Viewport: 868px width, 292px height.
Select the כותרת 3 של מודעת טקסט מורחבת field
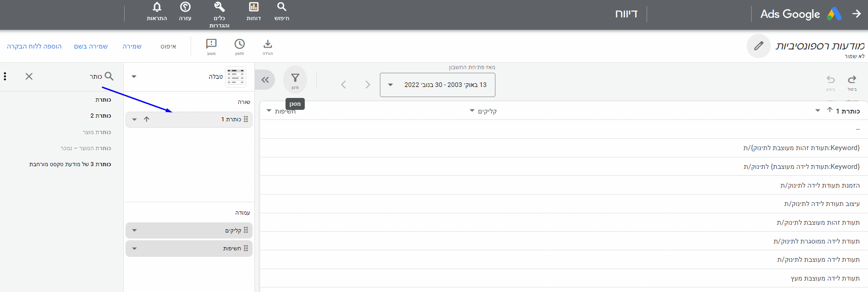pyautogui.click(x=70, y=164)
